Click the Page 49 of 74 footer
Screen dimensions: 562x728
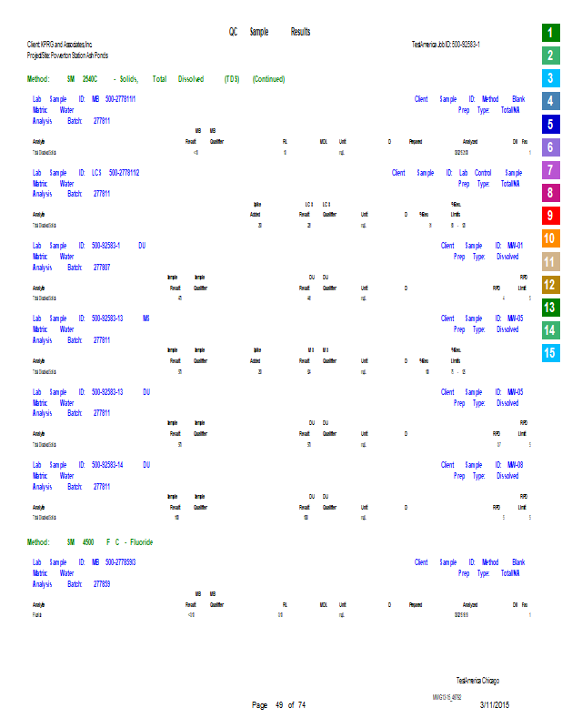coord(278,705)
